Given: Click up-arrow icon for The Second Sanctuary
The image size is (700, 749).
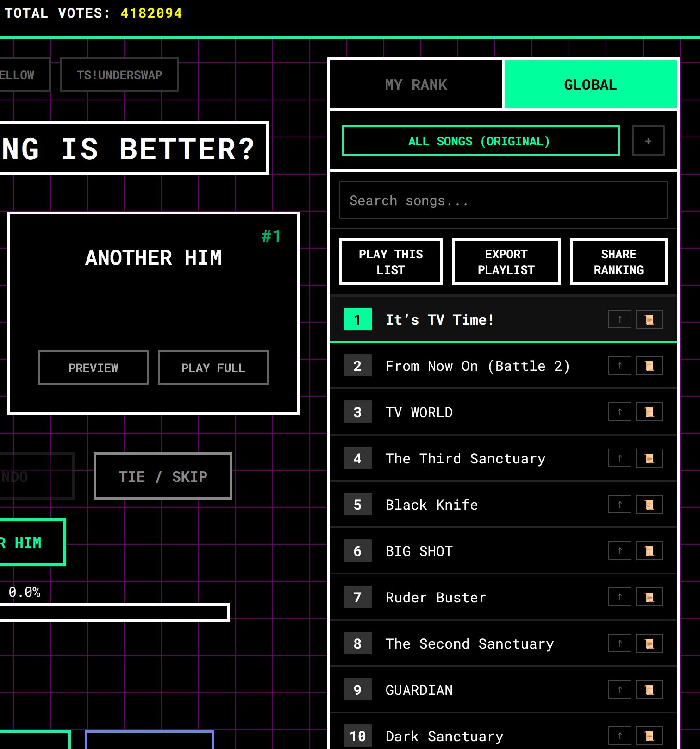Looking at the screenshot, I should point(619,643).
